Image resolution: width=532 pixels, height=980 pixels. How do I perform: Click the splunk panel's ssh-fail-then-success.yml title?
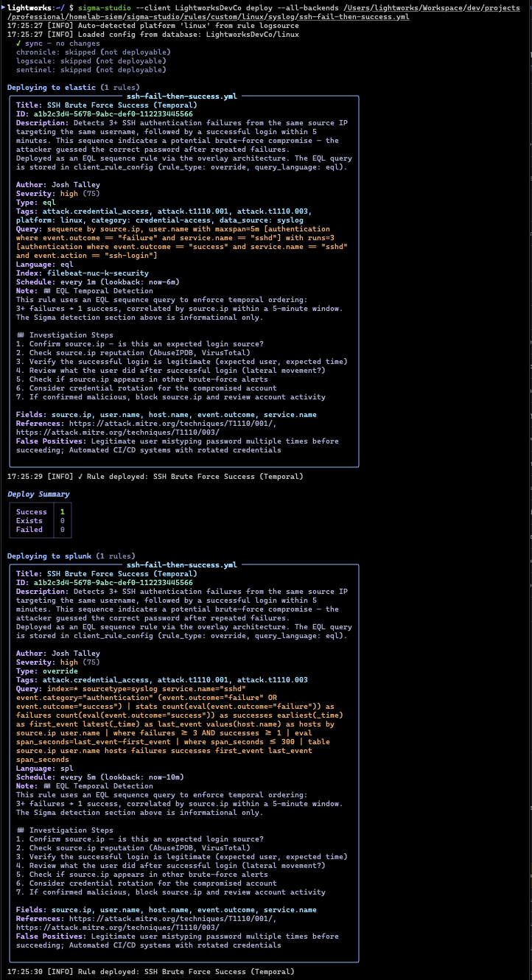(182, 564)
